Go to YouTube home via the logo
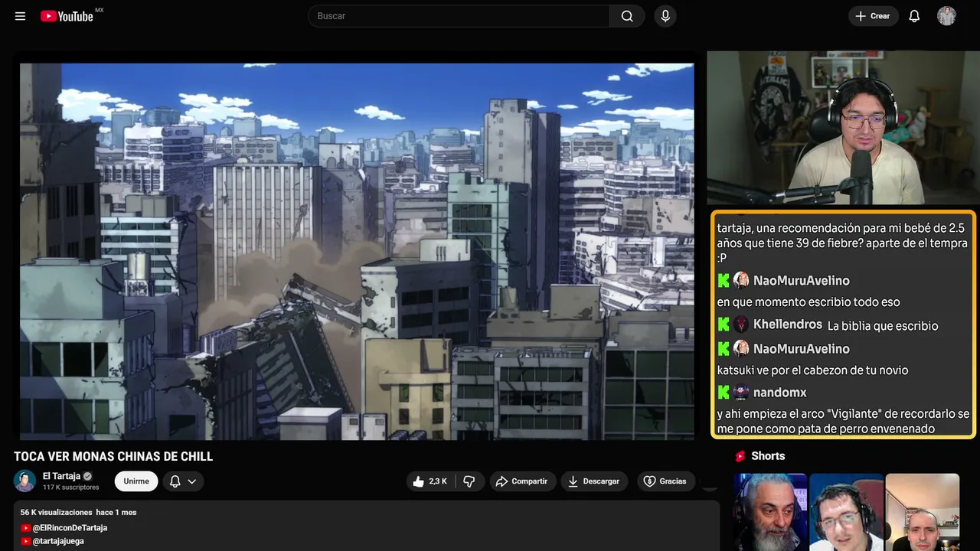 (67, 16)
